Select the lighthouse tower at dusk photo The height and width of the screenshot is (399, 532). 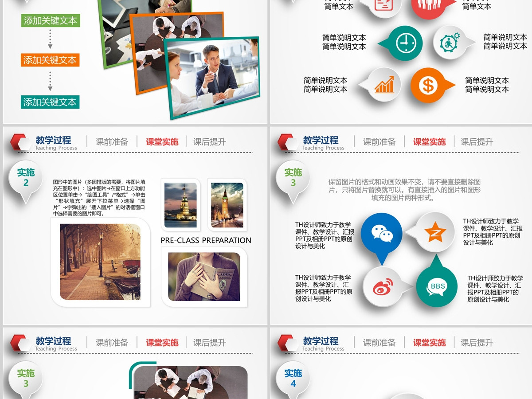point(180,205)
